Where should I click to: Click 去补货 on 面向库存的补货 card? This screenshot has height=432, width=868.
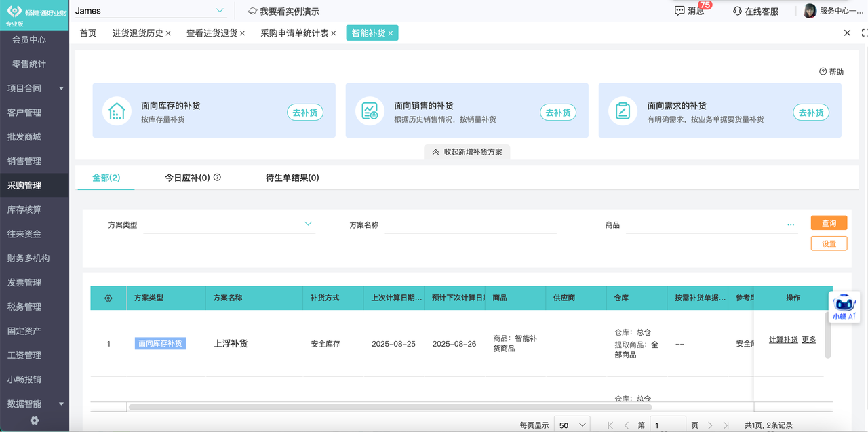pyautogui.click(x=305, y=113)
